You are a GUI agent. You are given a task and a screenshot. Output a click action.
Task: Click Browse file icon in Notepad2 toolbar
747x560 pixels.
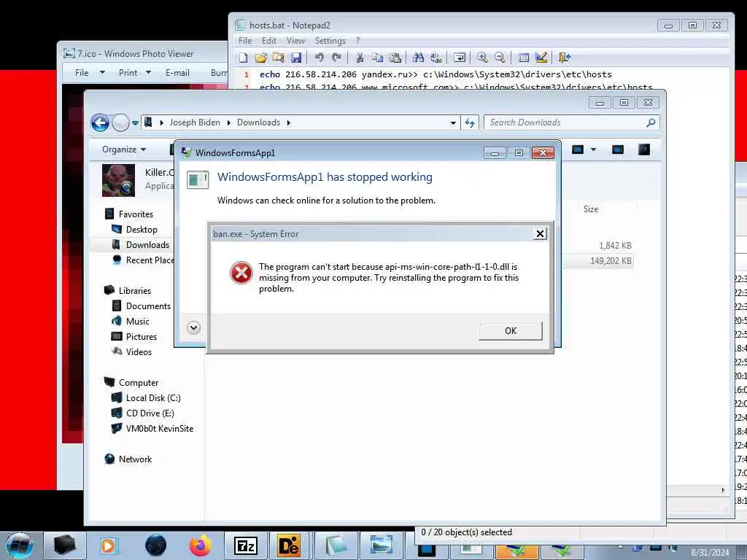[x=279, y=58]
